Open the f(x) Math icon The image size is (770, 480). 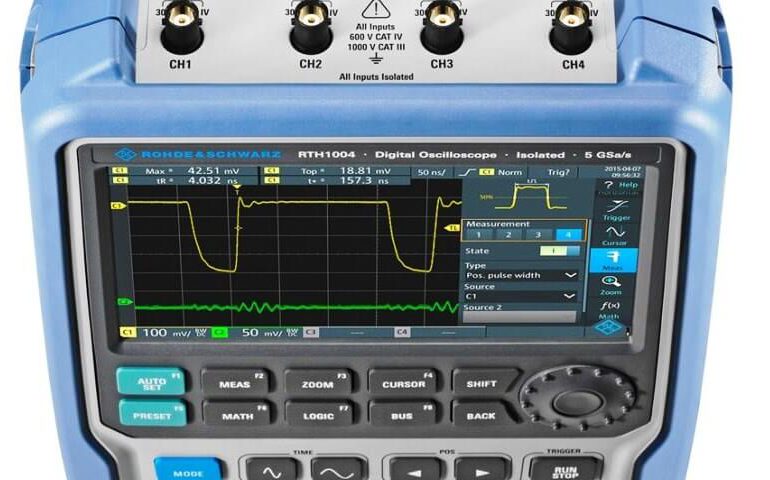tap(610, 310)
